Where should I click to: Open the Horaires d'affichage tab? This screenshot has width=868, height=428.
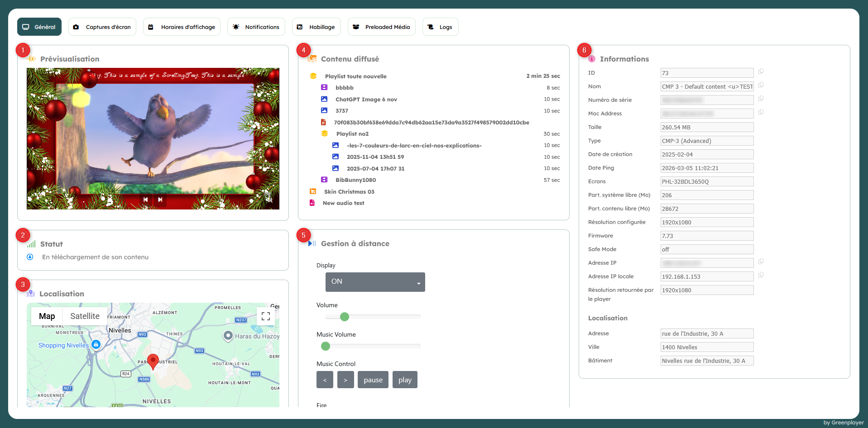(182, 27)
